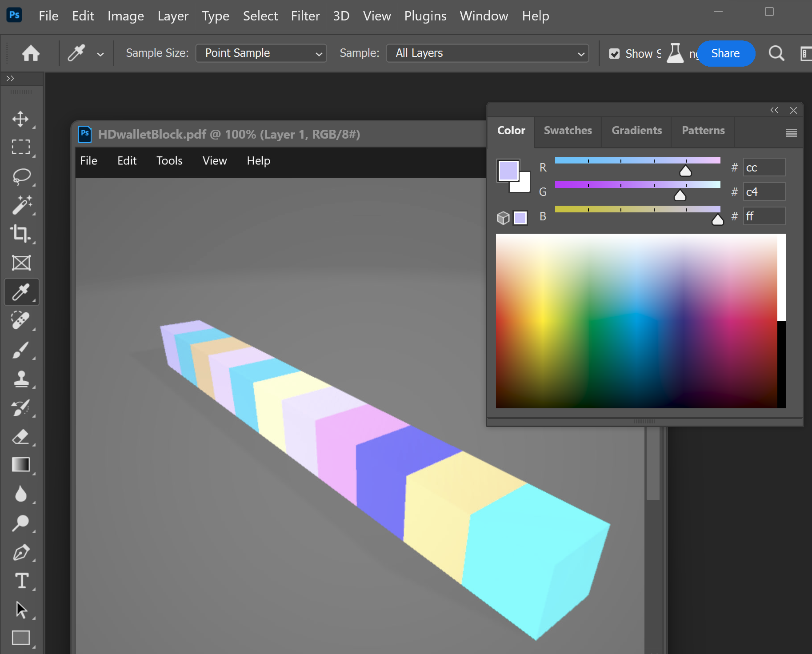Select the Frame tool
The image size is (812, 654).
point(20,263)
